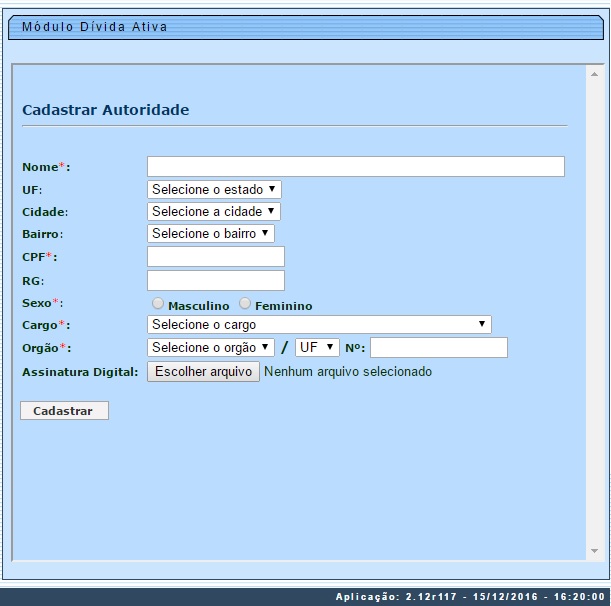Expand the 'Selecione a cidade' dropdown
The width and height of the screenshot is (611, 606).
(x=213, y=212)
